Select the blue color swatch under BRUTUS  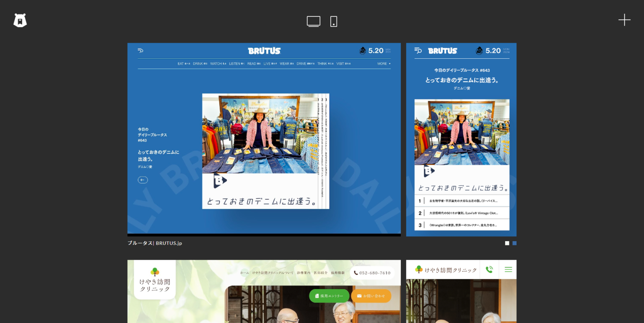(x=514, y=243)
